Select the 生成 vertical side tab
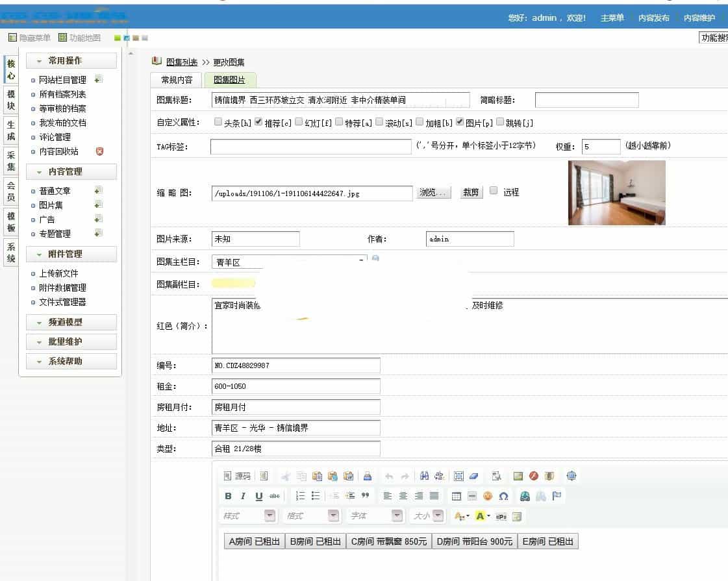728x581 pixels. (x=10, y=130)
